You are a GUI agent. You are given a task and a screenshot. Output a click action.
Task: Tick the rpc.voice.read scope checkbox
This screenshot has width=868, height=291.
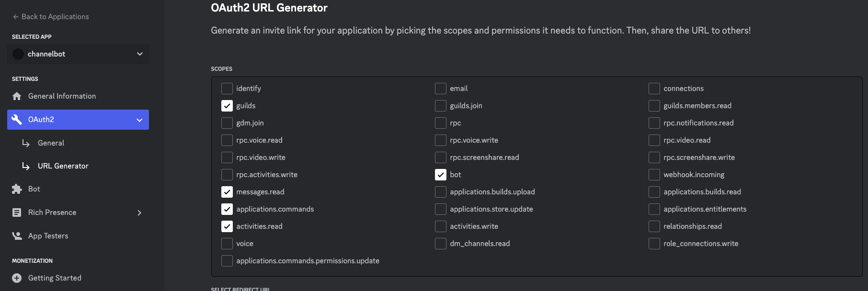pos(227,140)
